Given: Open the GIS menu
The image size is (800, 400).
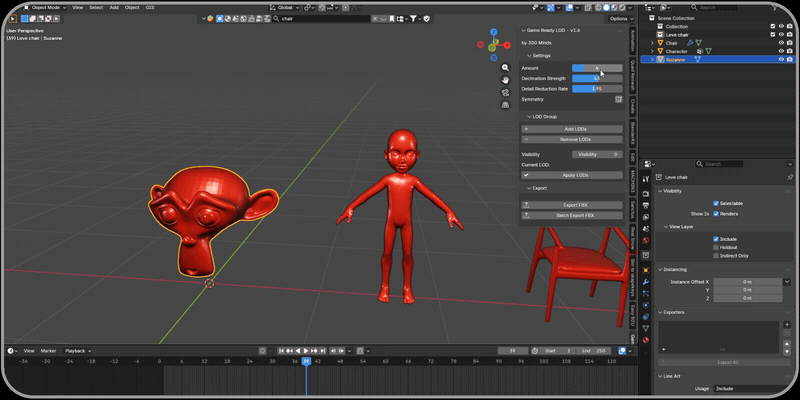Looking at the screenshot, I should 150,8.
